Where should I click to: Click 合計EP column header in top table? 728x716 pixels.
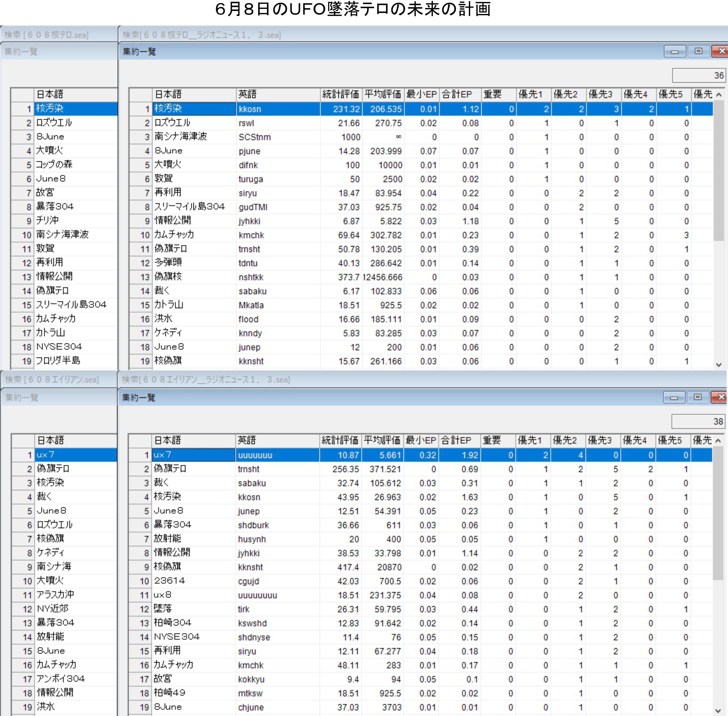(x=461, y=94)
